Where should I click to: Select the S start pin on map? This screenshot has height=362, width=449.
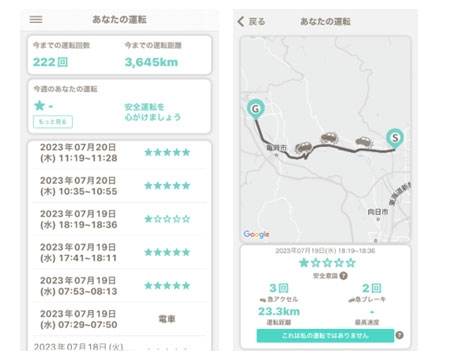[x=395, y=138]
